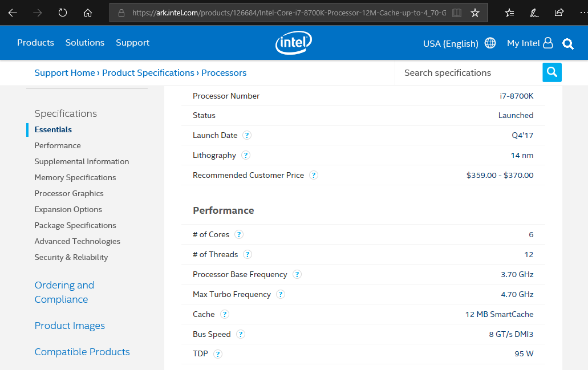Show help tooltip for Lithography
Image resolution: width=588 pixels, height=370 pixels.
point(246,155)
